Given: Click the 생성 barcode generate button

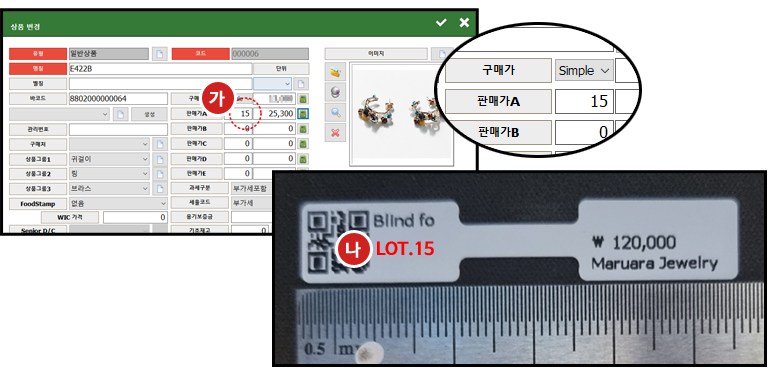Looking at the screenshot, I should coord(149,114).
